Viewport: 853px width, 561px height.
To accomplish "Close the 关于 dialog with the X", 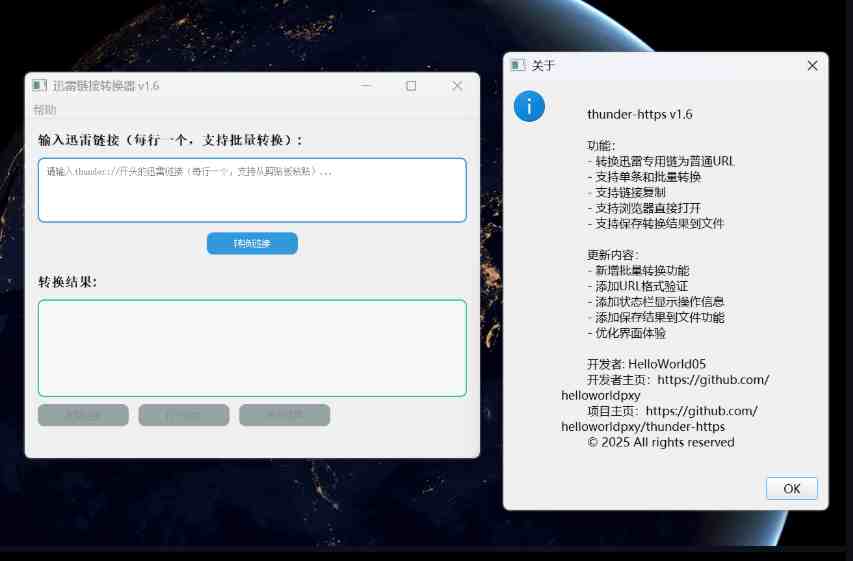I will point(812,65).
